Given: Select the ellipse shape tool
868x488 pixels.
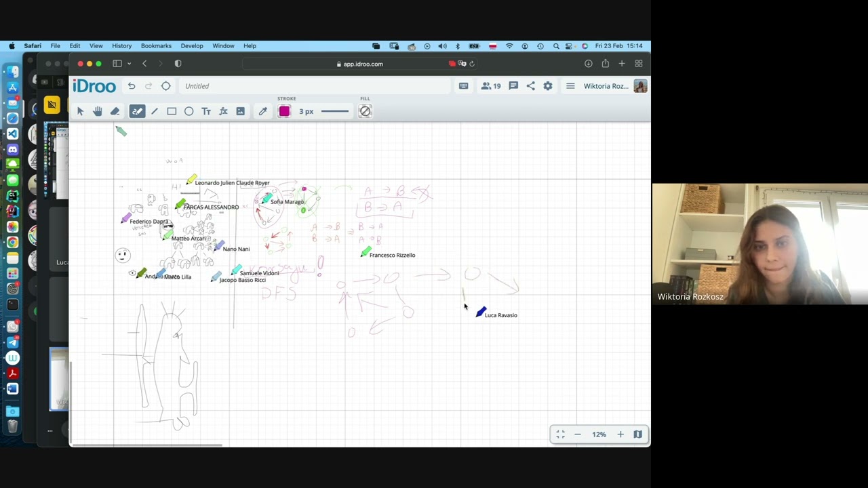Looking at the screenshot, I should click(189, 111).
